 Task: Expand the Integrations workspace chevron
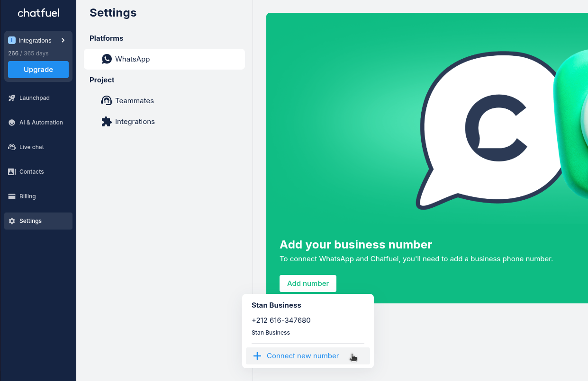[x=63, y=41]
